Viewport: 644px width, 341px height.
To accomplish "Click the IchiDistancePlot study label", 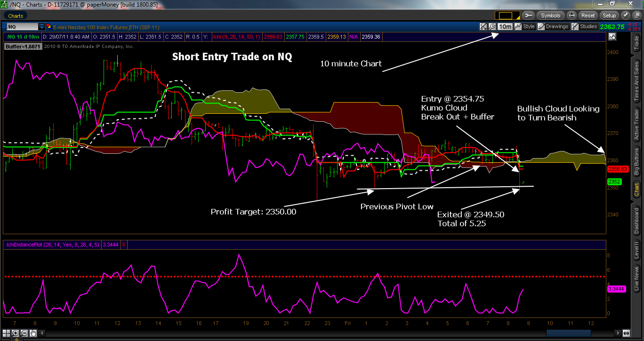I will tap(53, 244).
